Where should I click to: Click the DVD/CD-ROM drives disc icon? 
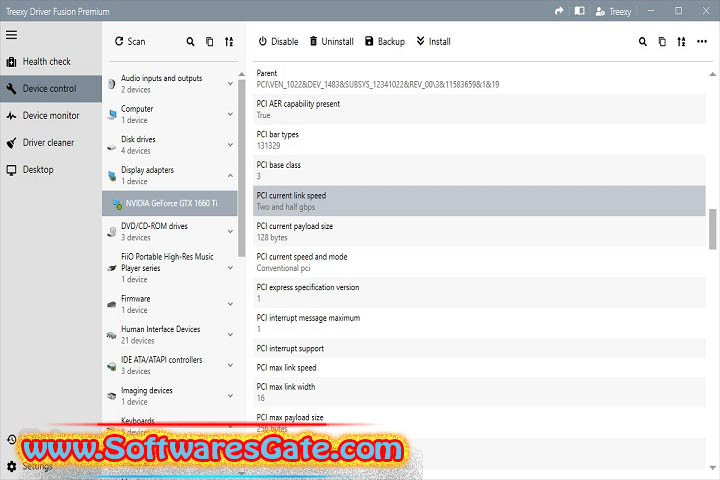coord(112,232)
